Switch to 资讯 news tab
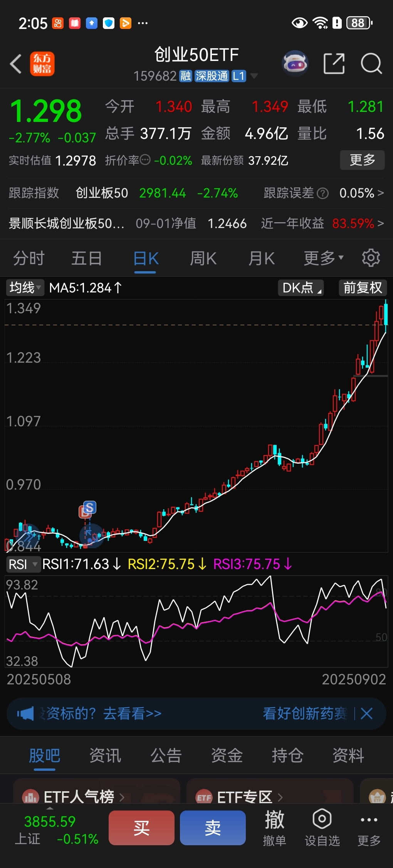Viewport: 393px width, 868px height. coord(105,755)
